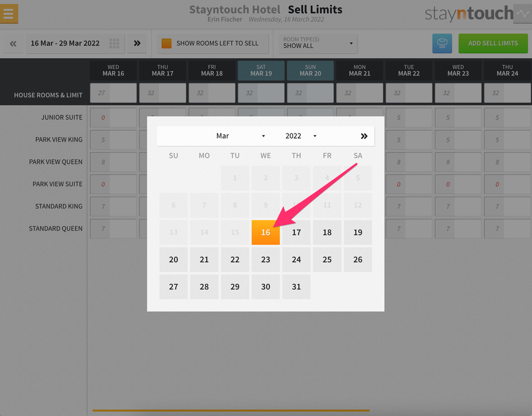The image size is (532, 416).
Task: Choose March 22 in calendar popup
Action: (235, 259)
